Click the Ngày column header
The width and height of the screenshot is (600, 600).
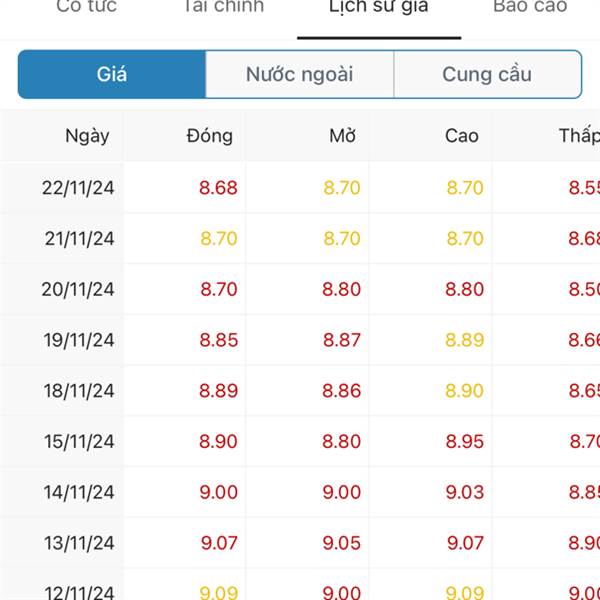click(x=87, y=136)
